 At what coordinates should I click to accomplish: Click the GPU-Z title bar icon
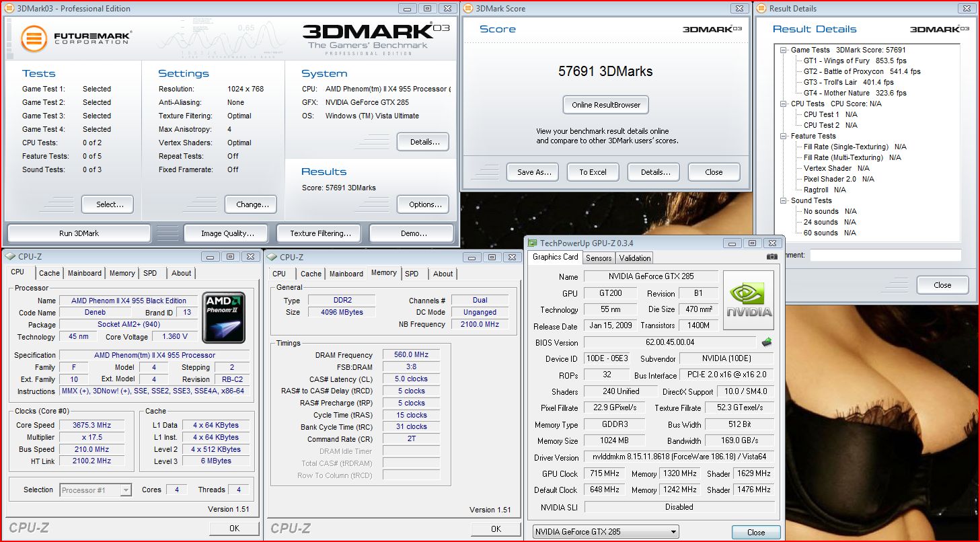(x=533, y=243)
